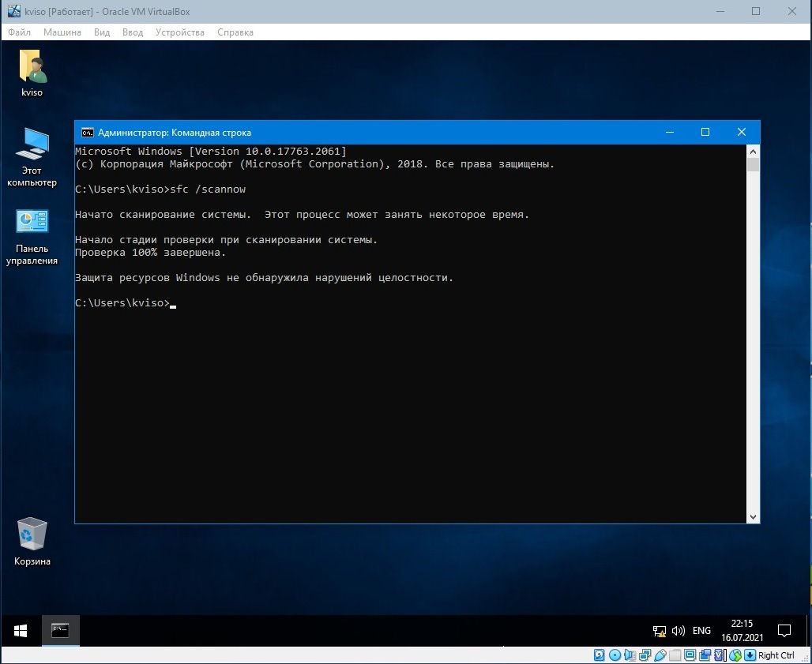Click the 'Защита ресурсов Windows' result line
The image size is (812, 664).
coord(264,278)
